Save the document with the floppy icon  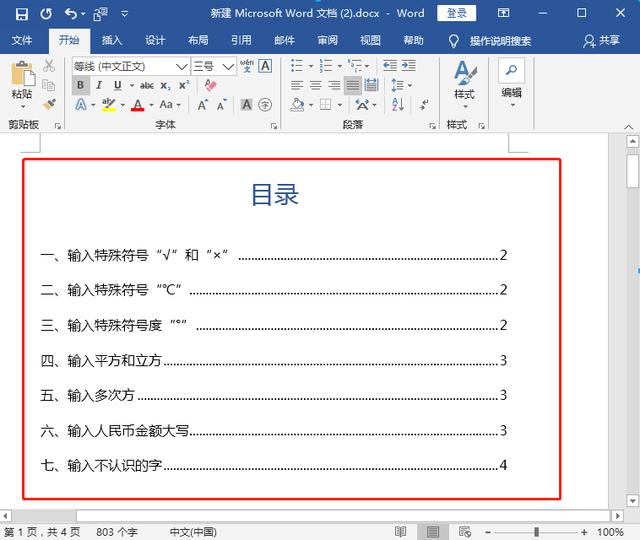(x=22, y=14)
